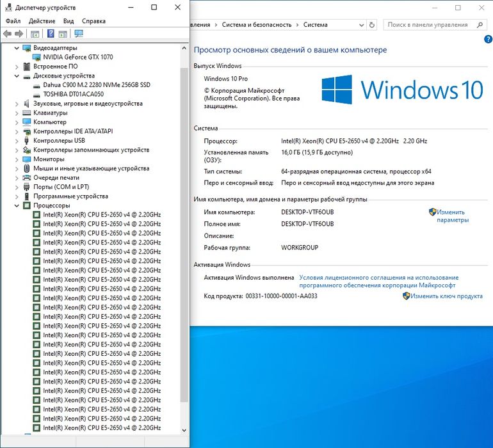This screenshot has height=448, width=493.
Task: Click the NVIDIA GeForce GTX 1070 adapter icon
Action: coord(36,57)
